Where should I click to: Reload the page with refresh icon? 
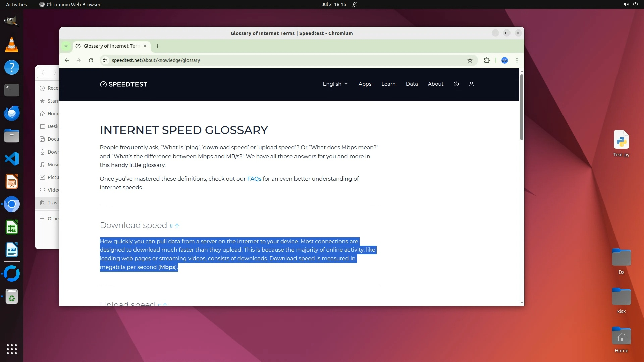[91, 60]
